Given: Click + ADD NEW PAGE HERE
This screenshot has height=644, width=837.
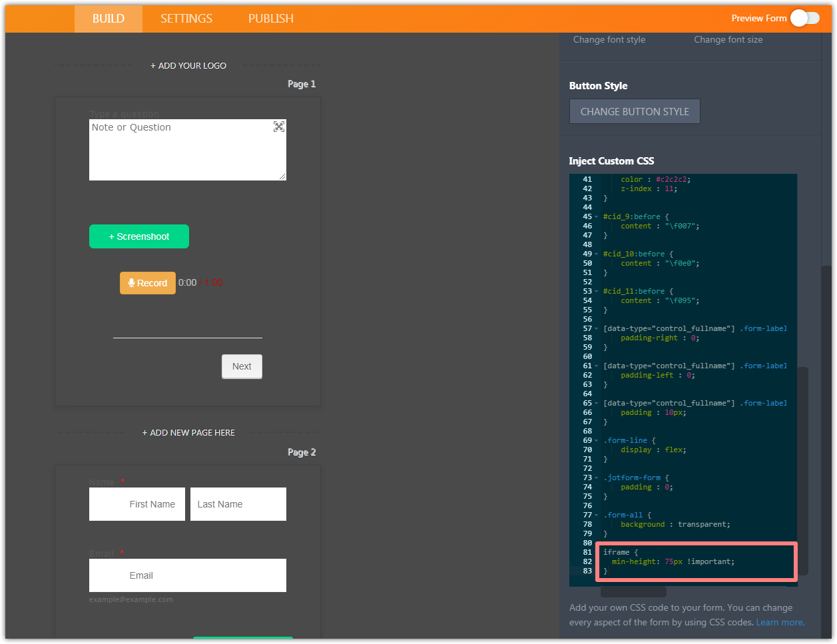Looking at the screenshot, I should pyautogui.click(x=188, y=432).
